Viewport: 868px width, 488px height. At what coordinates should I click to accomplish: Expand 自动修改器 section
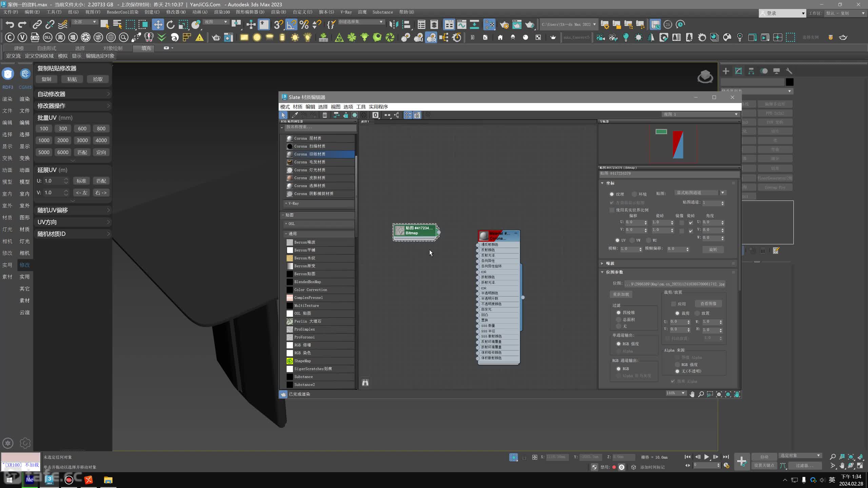pyautogui.click(x=73, y=94)
